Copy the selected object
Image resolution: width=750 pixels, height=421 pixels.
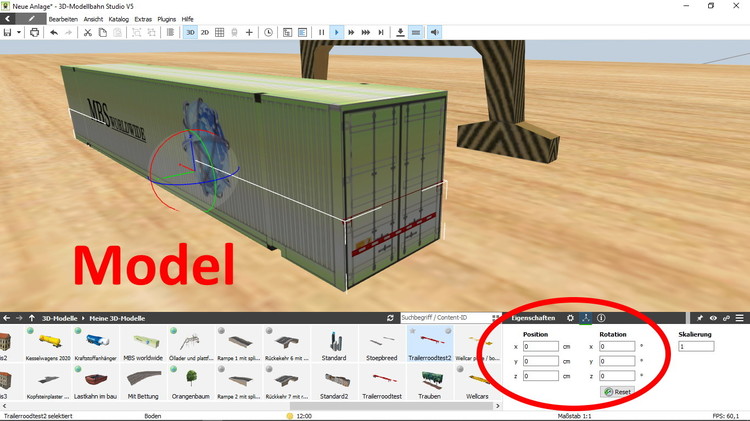[x=102, y=33]
